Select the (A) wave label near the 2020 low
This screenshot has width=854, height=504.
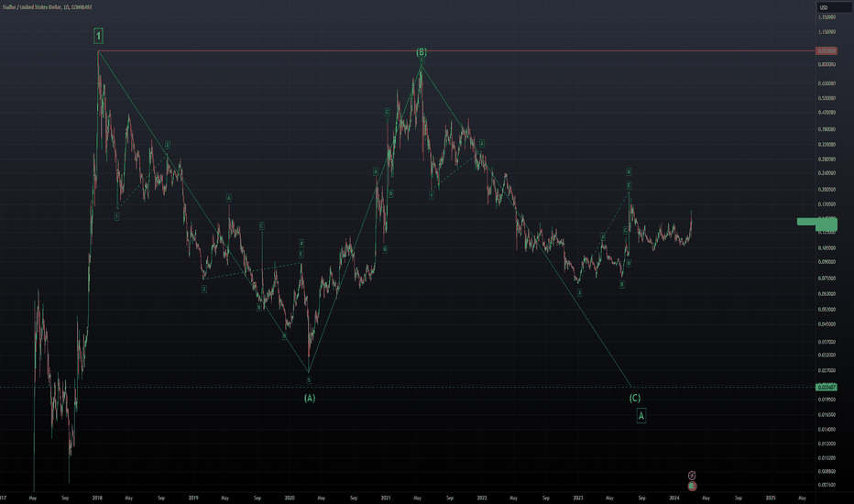tap(310, 398)
